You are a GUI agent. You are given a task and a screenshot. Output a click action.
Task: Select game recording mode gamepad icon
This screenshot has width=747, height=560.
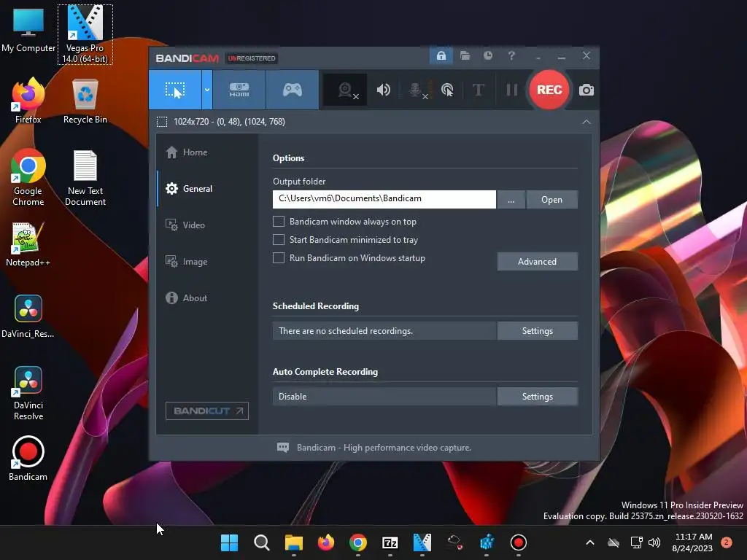[x=292, y=90]
